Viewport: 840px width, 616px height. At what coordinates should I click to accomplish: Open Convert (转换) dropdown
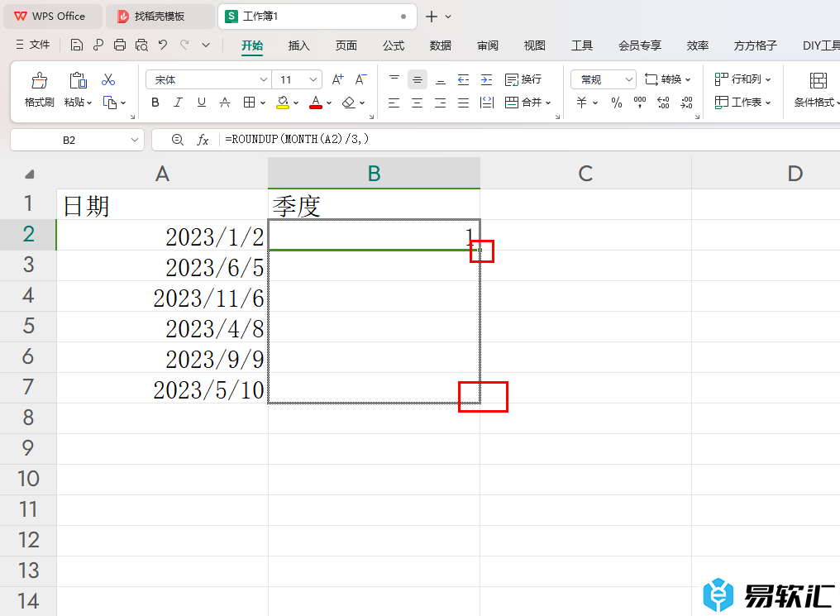(x=667, y=80)
